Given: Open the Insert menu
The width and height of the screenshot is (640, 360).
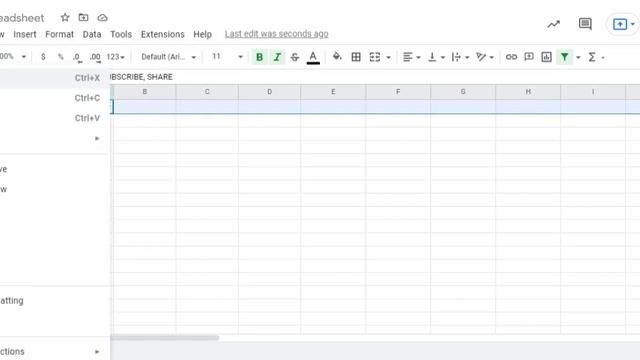Looking at the screenshot, I should [25, 34].
